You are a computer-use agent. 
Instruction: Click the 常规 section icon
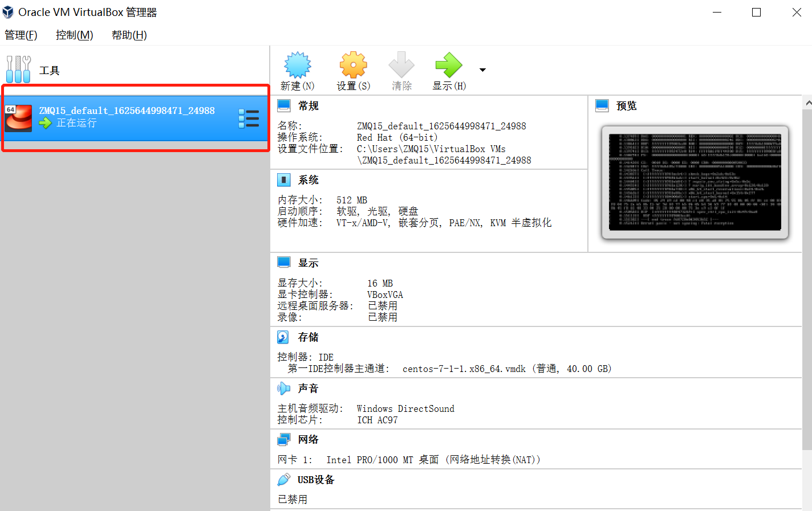click(283, 104)
